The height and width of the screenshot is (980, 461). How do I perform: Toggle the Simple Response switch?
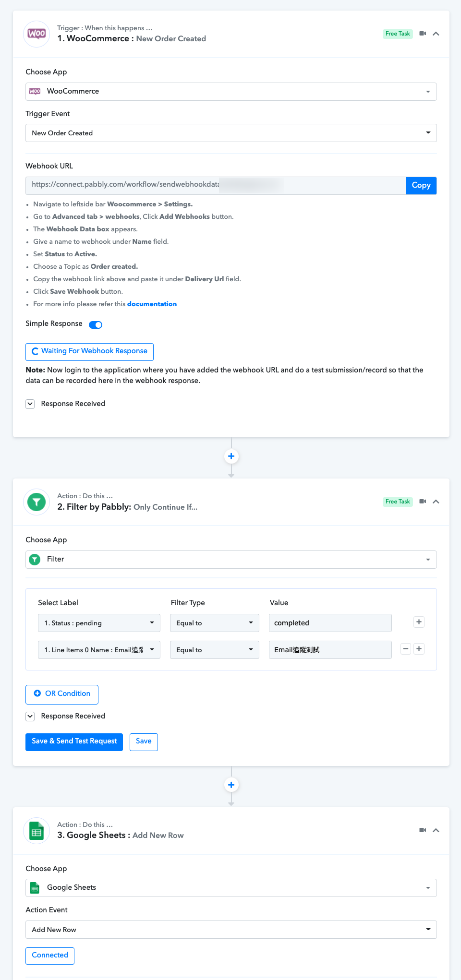pyautogui.click(x=96, y=325)
